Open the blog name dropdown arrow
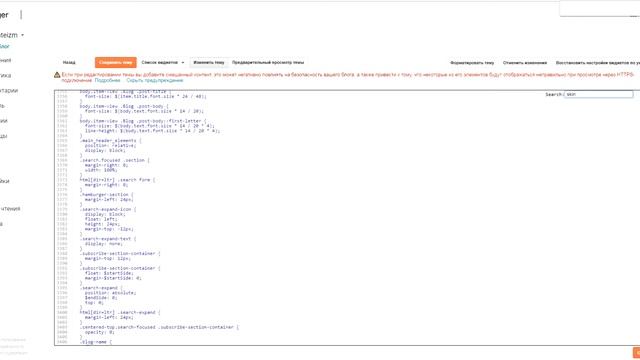This screenshot has width=640, height=360. click(22, 35)
